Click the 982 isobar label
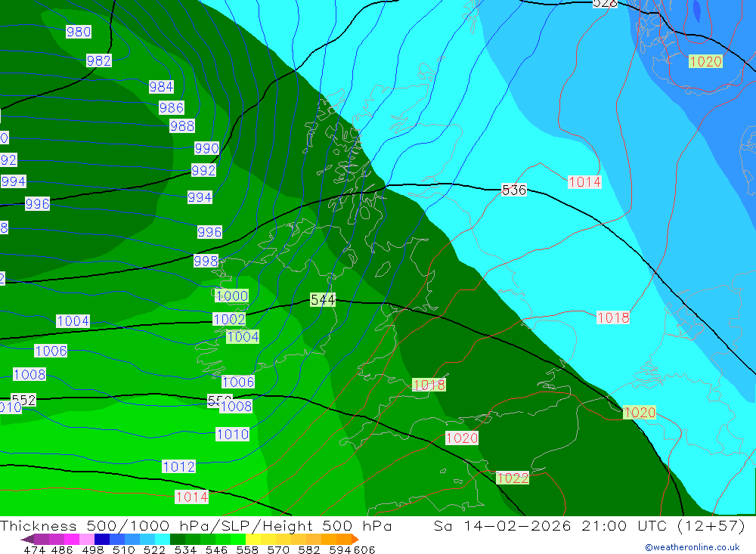 click(99, 60)
